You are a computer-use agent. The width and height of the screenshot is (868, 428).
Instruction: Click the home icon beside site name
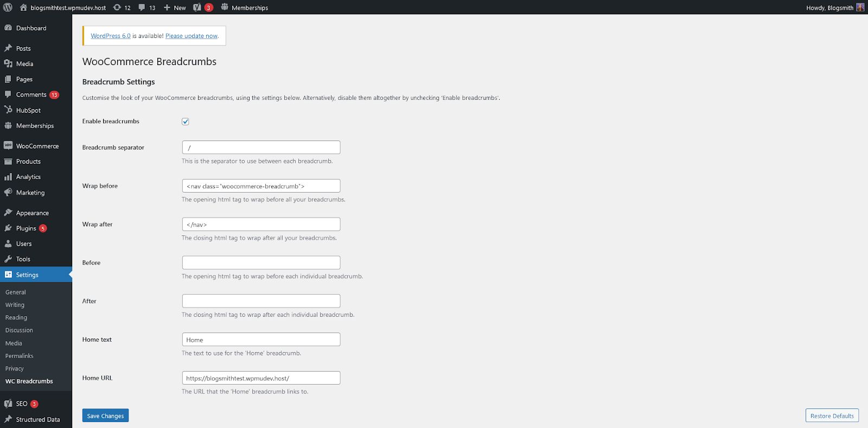point(23,8)
